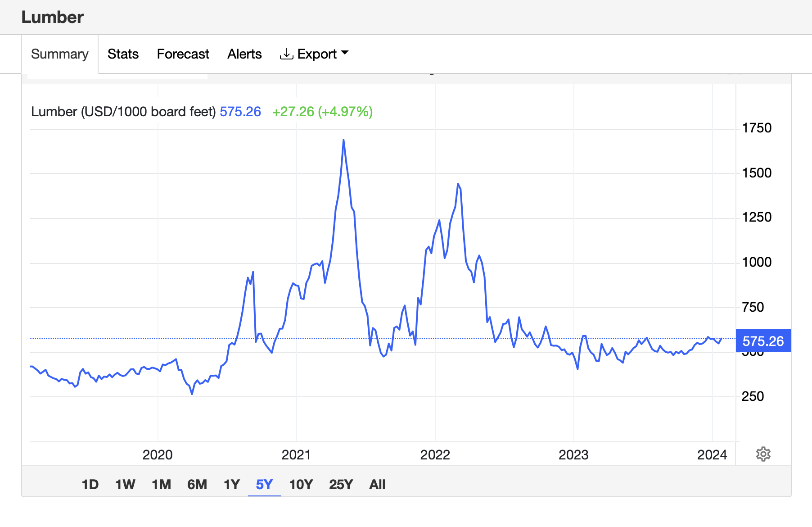Image resolution: width=812 pixels, height=527 pixels.
Task: Select the active 5Y range
Action: (x=264, y=485)
